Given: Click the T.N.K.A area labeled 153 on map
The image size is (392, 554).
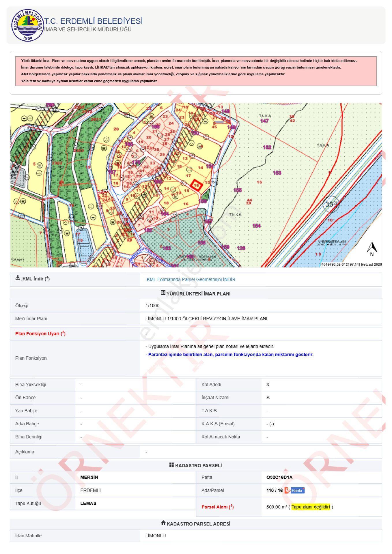Looking at the screenshot, I should point(277,173).
